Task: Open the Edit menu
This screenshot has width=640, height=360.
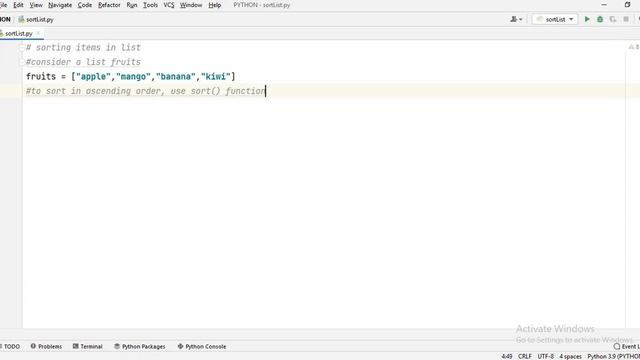Action: pos(18,5)
